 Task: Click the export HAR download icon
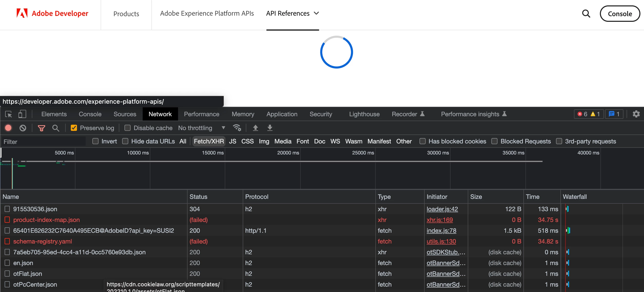coord(270,128)
